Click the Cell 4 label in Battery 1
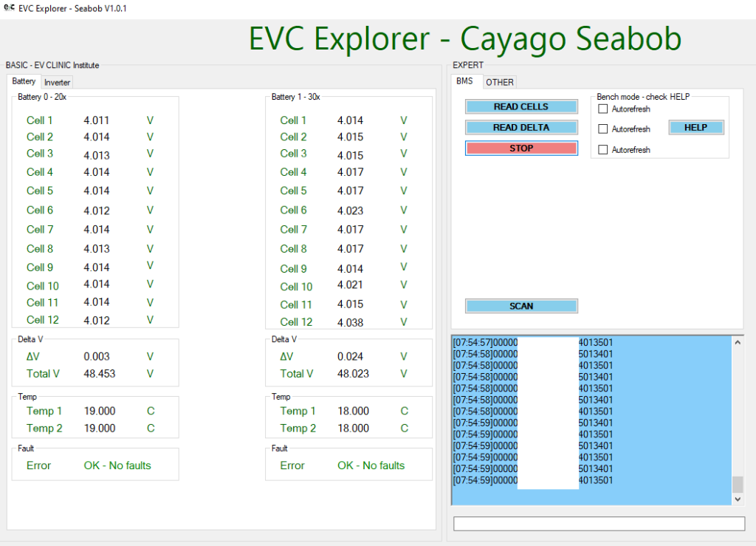The width and height of the screenshot is (756, 546). (293, 172)
